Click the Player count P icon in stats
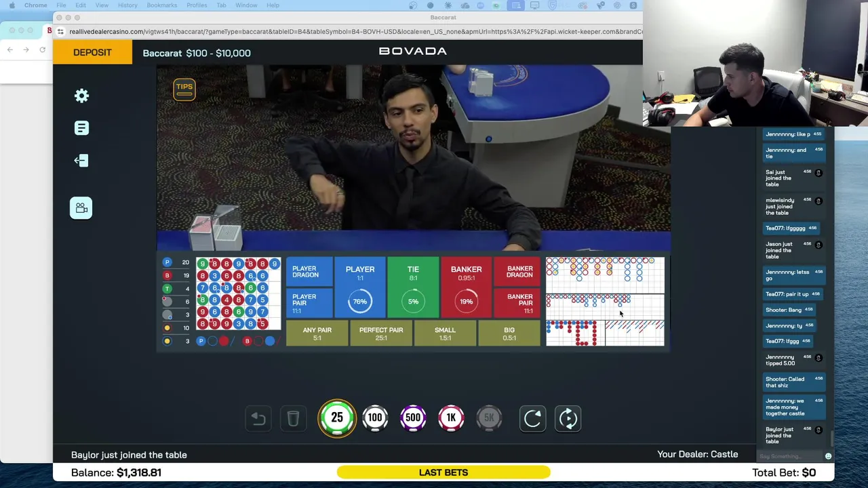 167,262
